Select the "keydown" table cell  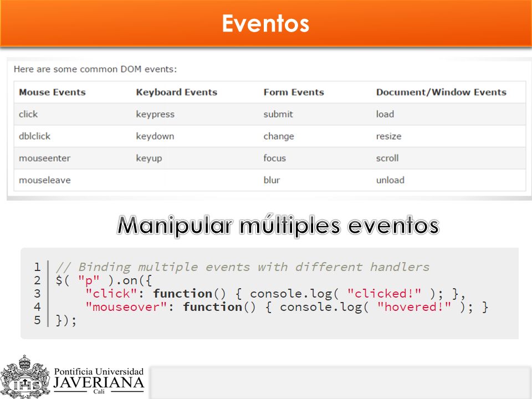pos(155,136)
